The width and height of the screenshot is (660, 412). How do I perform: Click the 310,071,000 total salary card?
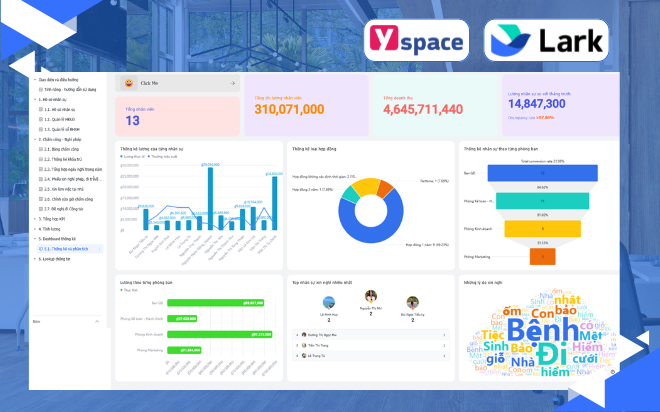click(306, 106)
